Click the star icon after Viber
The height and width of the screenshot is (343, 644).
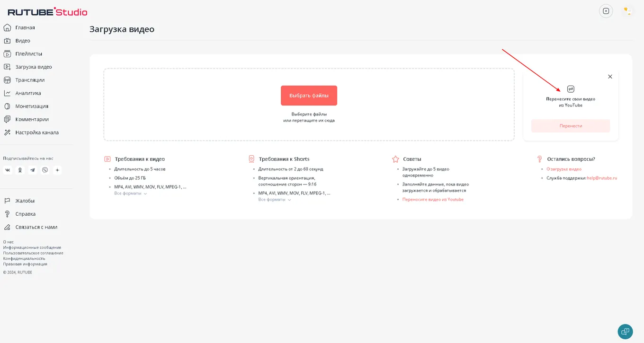coord(57,170)
